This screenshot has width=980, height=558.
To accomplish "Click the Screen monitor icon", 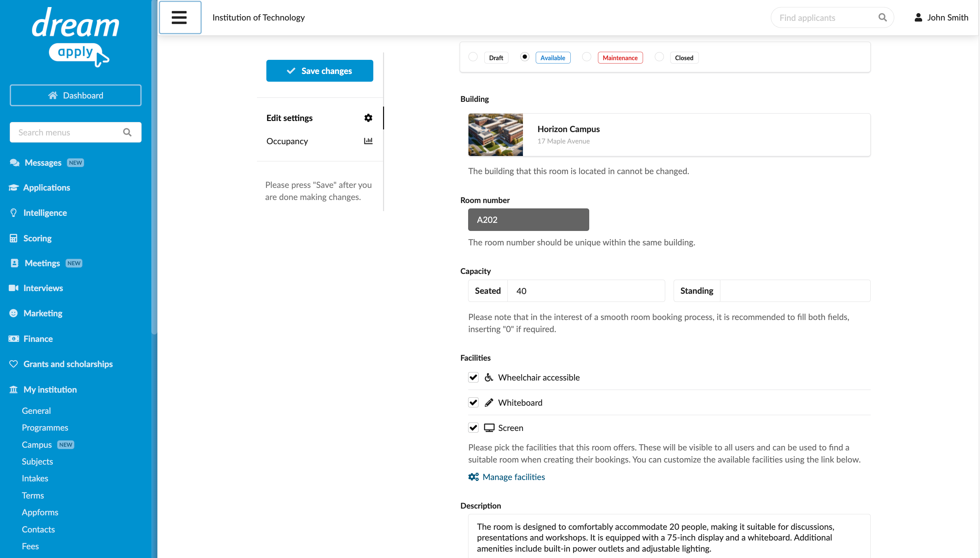I will [489, 428].
